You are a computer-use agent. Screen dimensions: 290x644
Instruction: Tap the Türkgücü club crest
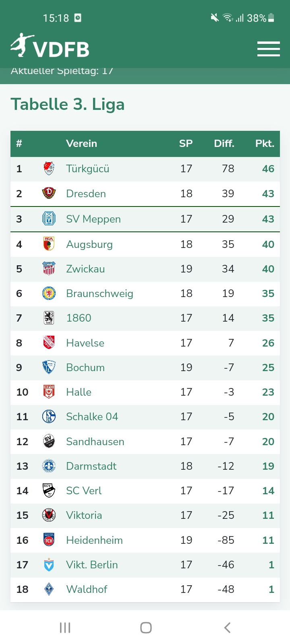pyautogui.click(x=49, y=169)
